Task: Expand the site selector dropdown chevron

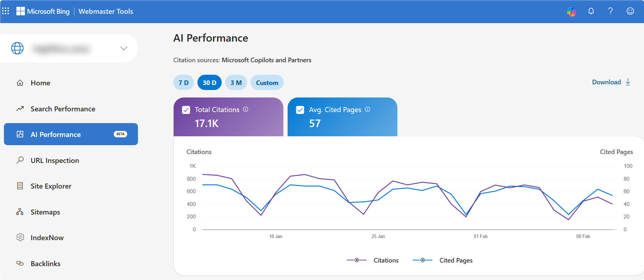Action: 124,48
